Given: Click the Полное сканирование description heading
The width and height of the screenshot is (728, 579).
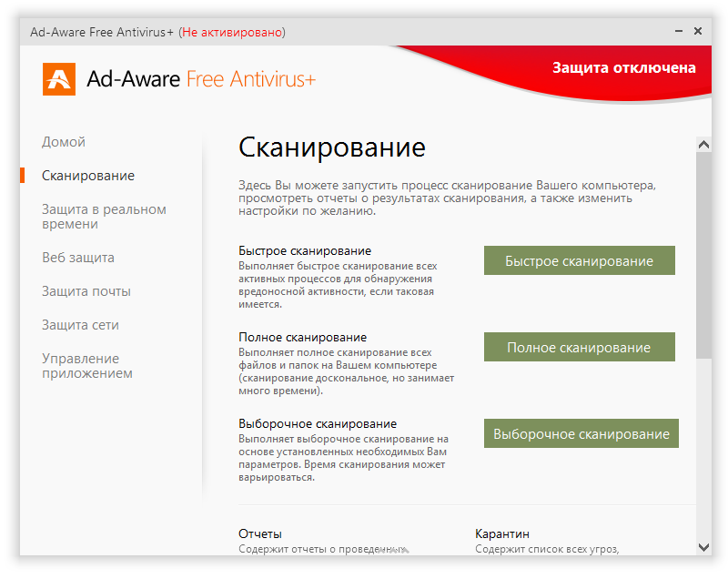Looking at the screenshot, I should (x=303, y=337).
